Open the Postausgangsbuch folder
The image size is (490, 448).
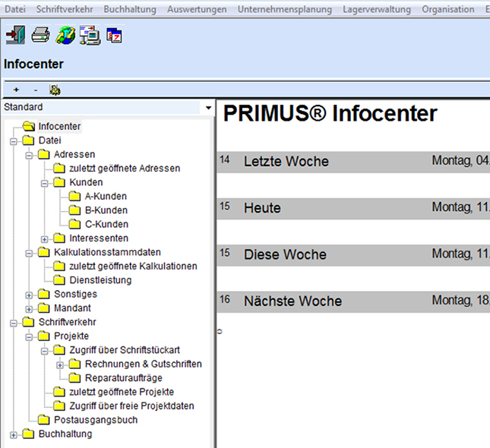pyautogui.click(x=95, y=420)
